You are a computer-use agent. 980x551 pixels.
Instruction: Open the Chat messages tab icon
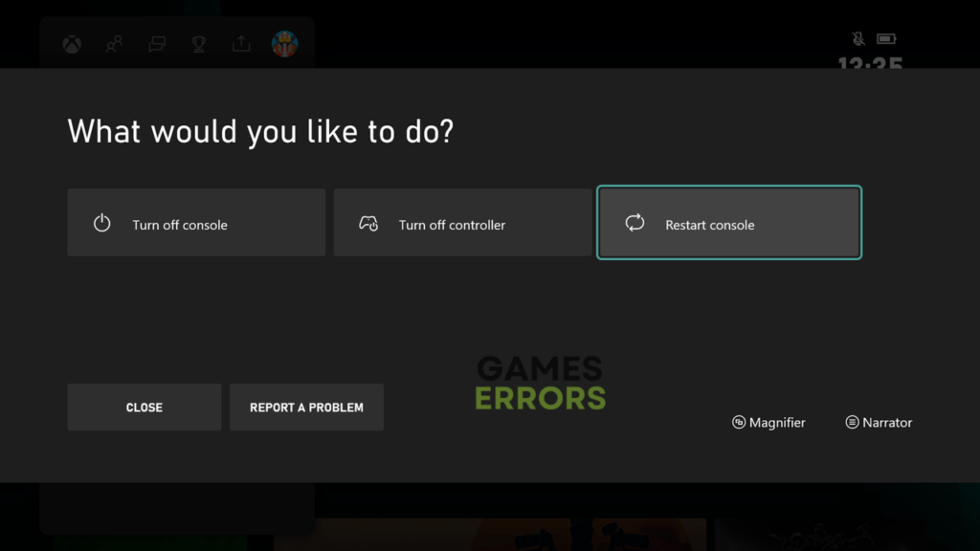(x=157, y=44)
